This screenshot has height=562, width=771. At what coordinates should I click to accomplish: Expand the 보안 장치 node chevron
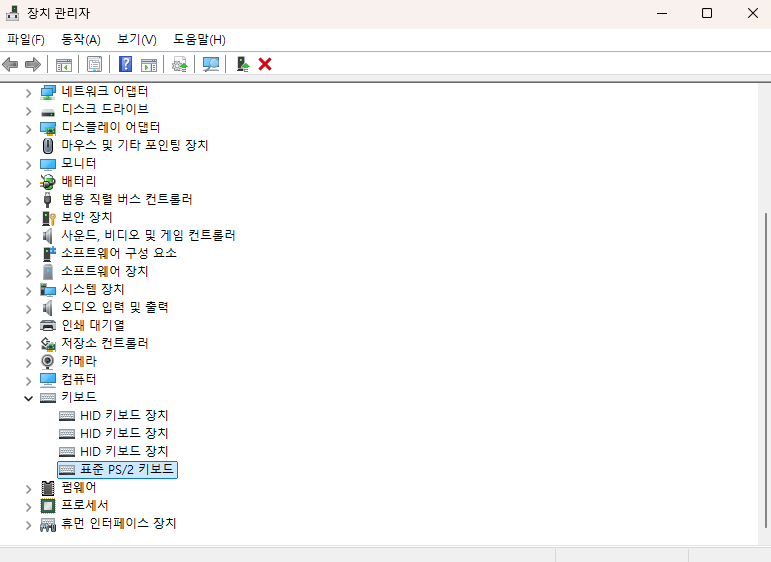click(x=29, y=218)
